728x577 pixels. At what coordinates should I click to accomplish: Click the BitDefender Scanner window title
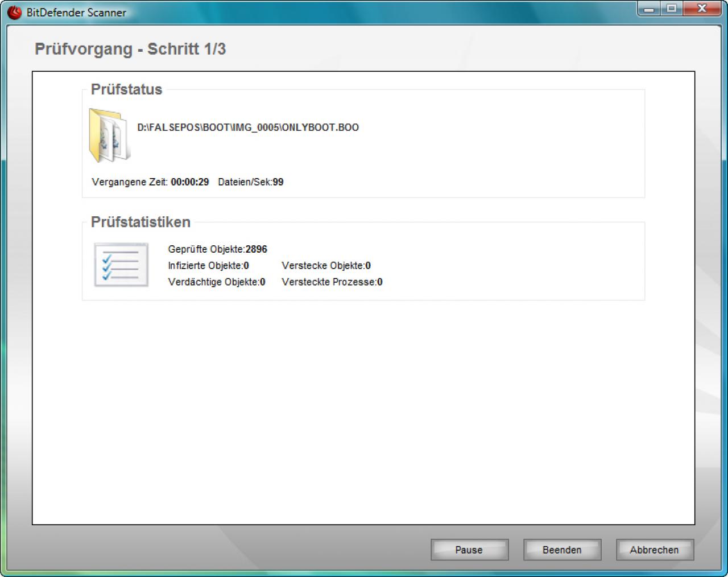click(76, 13)
